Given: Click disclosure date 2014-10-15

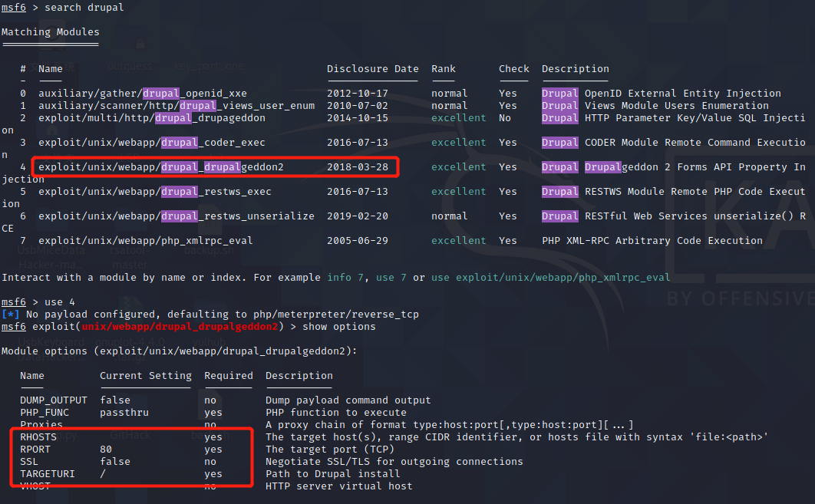Looking at the screenshot, I should click(358, 118).
